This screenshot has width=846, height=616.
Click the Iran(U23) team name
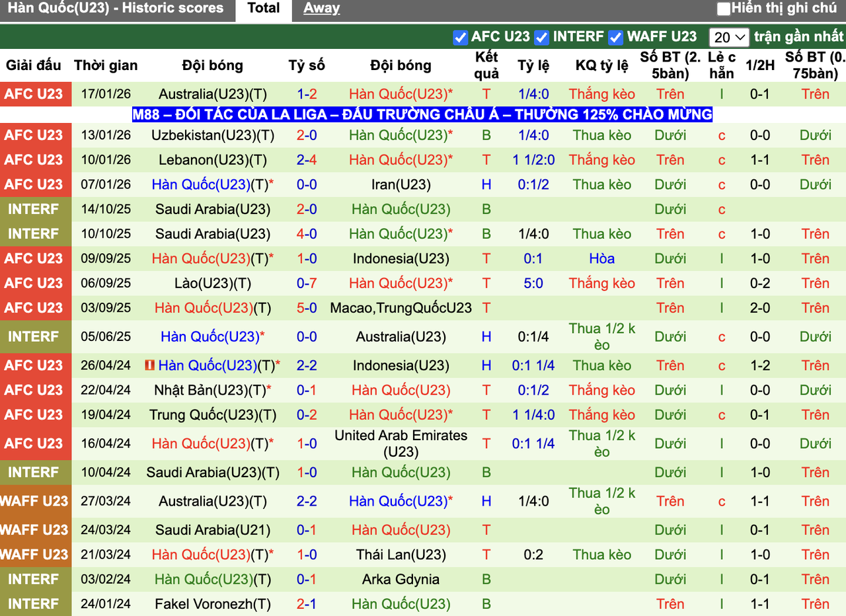[x=401, y=184]
